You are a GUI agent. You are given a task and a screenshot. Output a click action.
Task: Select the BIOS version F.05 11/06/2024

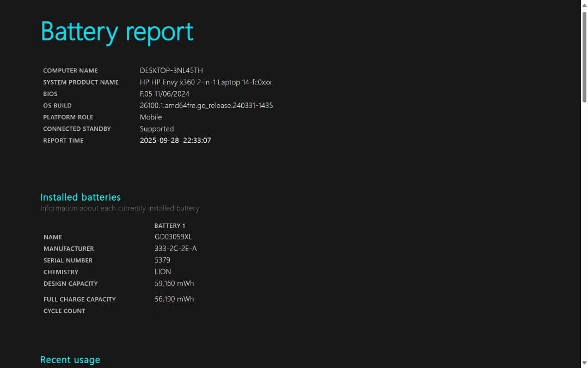coord(166,94)
